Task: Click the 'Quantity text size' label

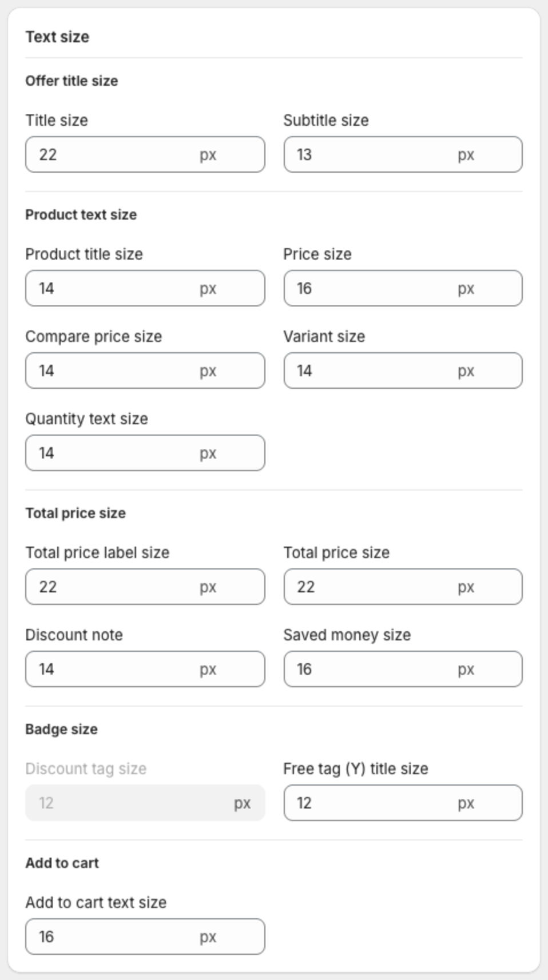Action: (x=87, y=419)
